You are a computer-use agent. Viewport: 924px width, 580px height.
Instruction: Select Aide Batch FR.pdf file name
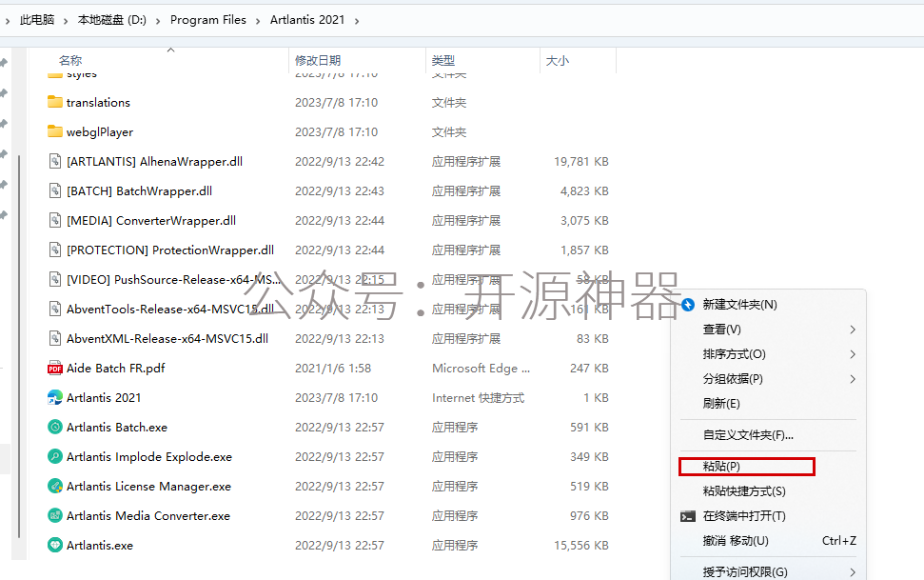[x=116, y=369]
